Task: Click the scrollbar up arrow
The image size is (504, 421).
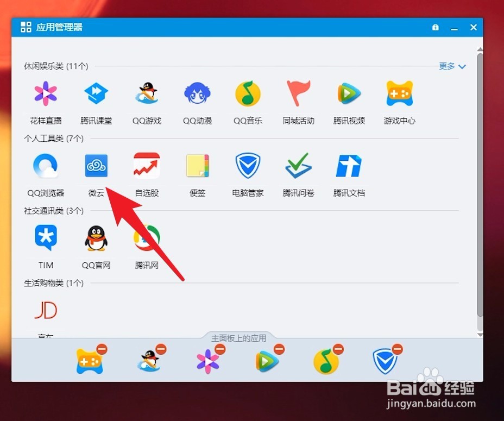Action: pyautogui.click(x=480, y=49)
